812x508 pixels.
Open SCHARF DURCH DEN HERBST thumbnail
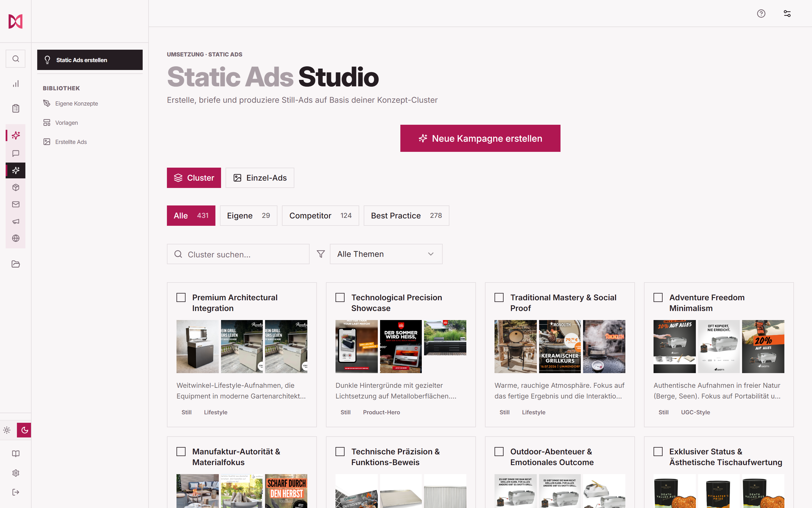point(286,491)
